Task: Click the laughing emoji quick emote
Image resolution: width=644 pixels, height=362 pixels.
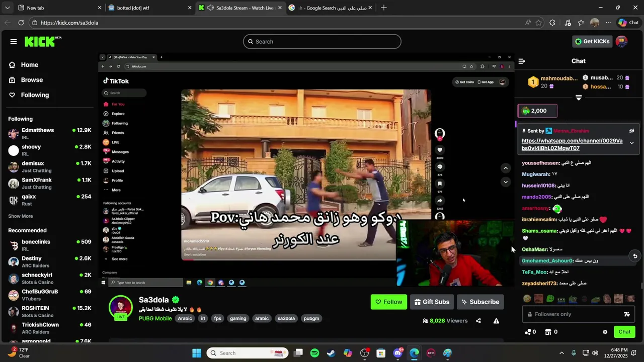Action: (x=527, y=299)
